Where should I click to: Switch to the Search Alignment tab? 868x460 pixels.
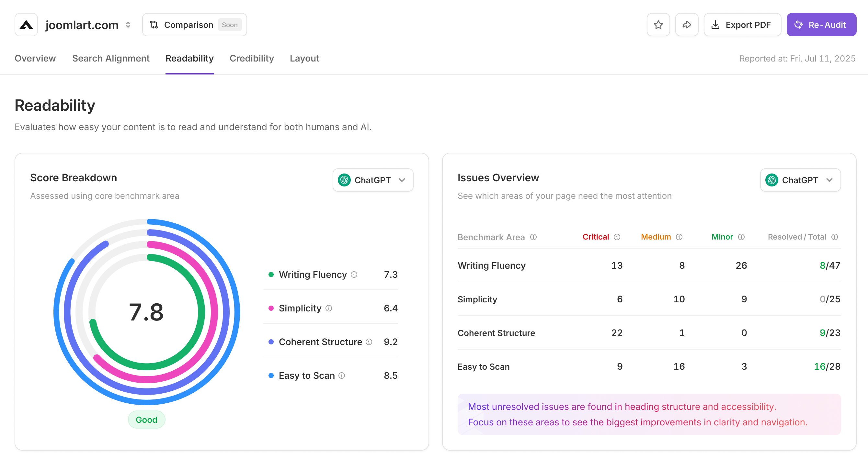pos(110,59)
